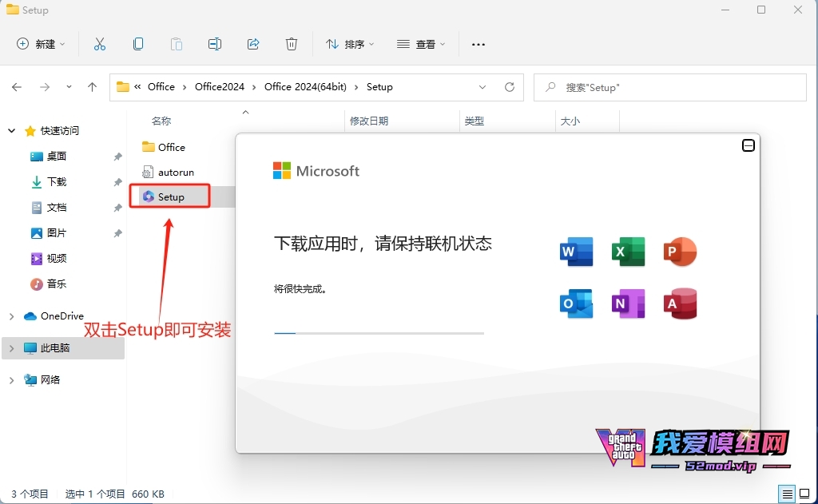Click the Microsoft logo in installer
The width and height of the screenshot is (818, 504).
(316, 171)
